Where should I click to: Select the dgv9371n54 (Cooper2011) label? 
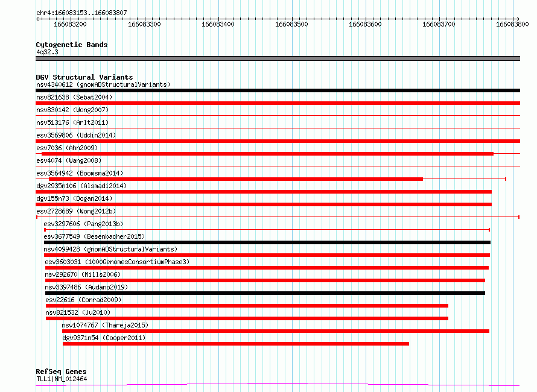click(x=104, y=338)
